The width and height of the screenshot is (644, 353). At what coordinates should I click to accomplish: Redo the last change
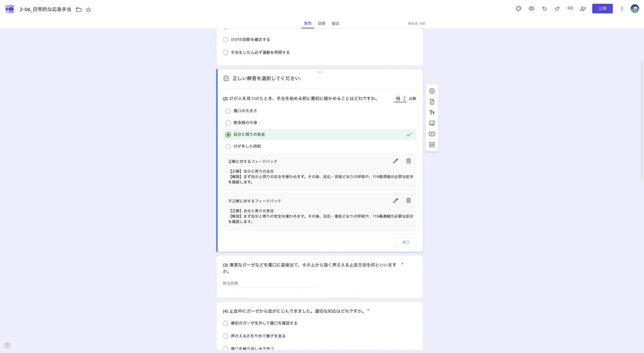pyautogui.click(x=557, y=9)
